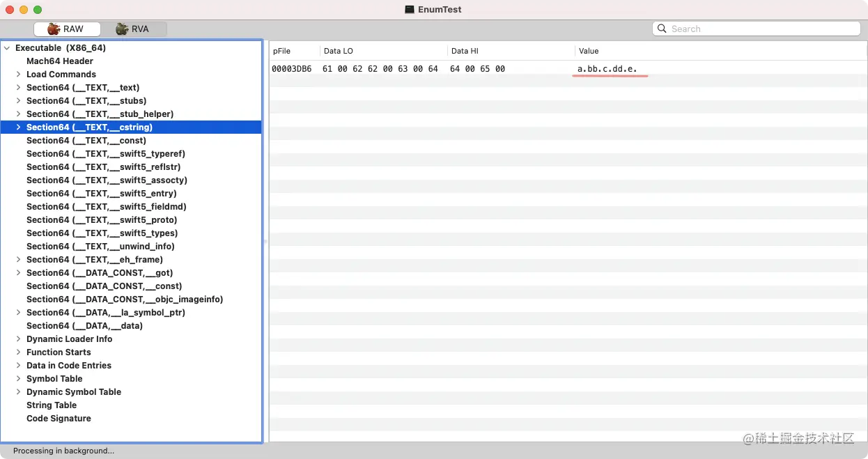The height and width of the screenshot is (459, 868).
Task: Select Dynamic Symbol Table row
Action: click(x=131, y=392)
